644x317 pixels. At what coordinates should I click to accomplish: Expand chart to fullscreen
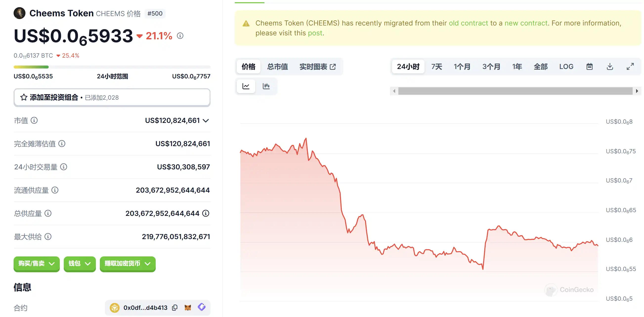pyautogui.click(x=630, y=67)
